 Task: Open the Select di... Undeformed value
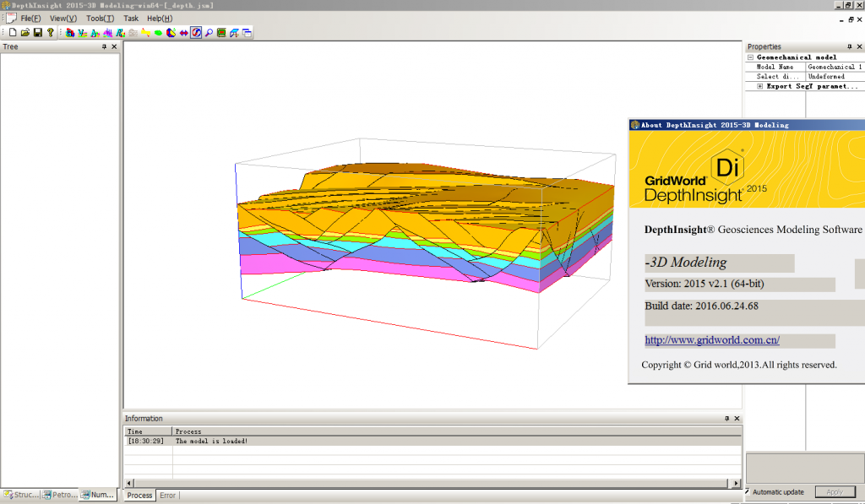pos(835,77)
